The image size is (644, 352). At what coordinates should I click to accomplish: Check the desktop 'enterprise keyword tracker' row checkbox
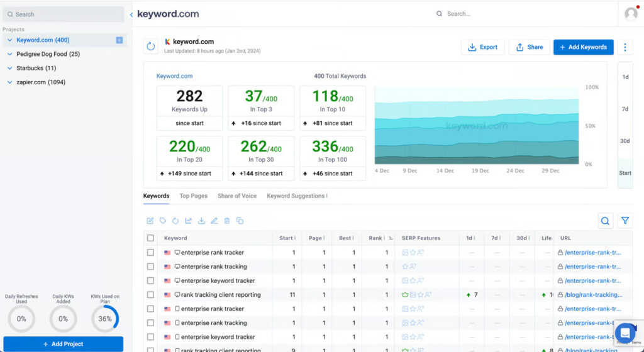(151, 280)
